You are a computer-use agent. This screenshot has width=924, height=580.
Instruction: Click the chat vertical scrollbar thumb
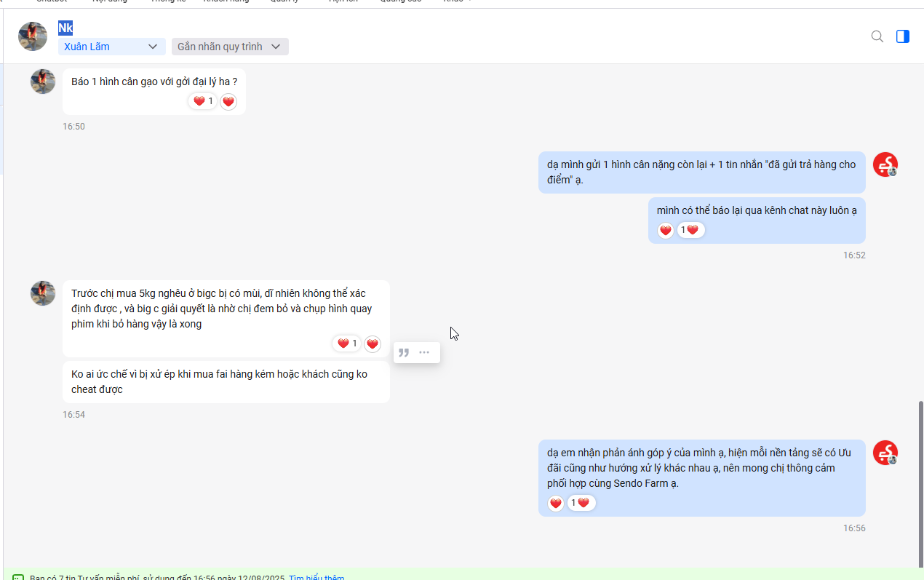click(x=921, y=484)
